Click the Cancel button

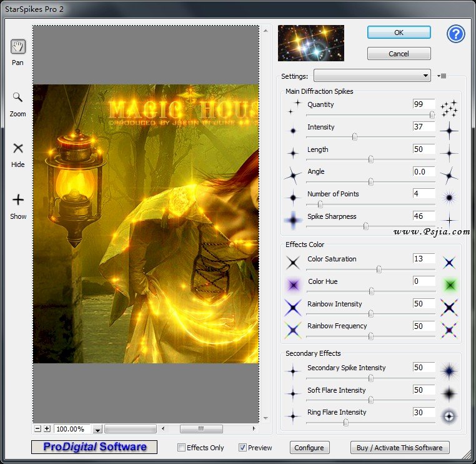tap(399, 54)
